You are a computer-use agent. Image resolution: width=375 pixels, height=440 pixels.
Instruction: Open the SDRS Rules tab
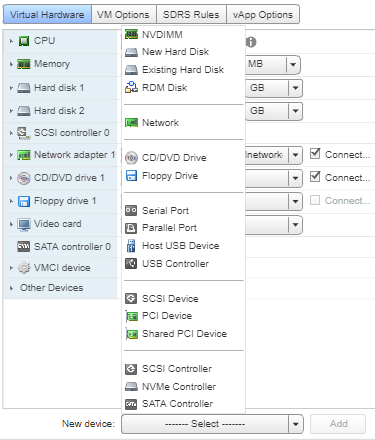pyautogui.click(x=191, y=15)
